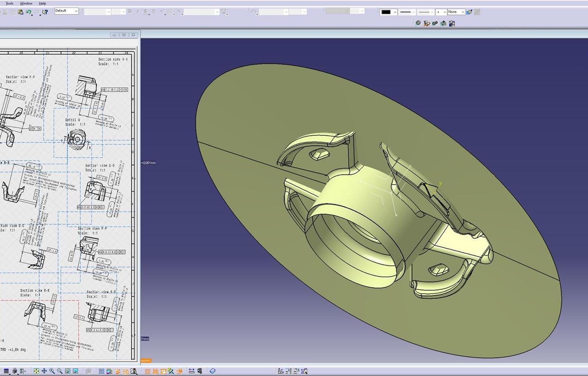The height and width of the screenshot is (376, 588).
Task: Click the spiral update icon
Action: [x=89, y=371]
